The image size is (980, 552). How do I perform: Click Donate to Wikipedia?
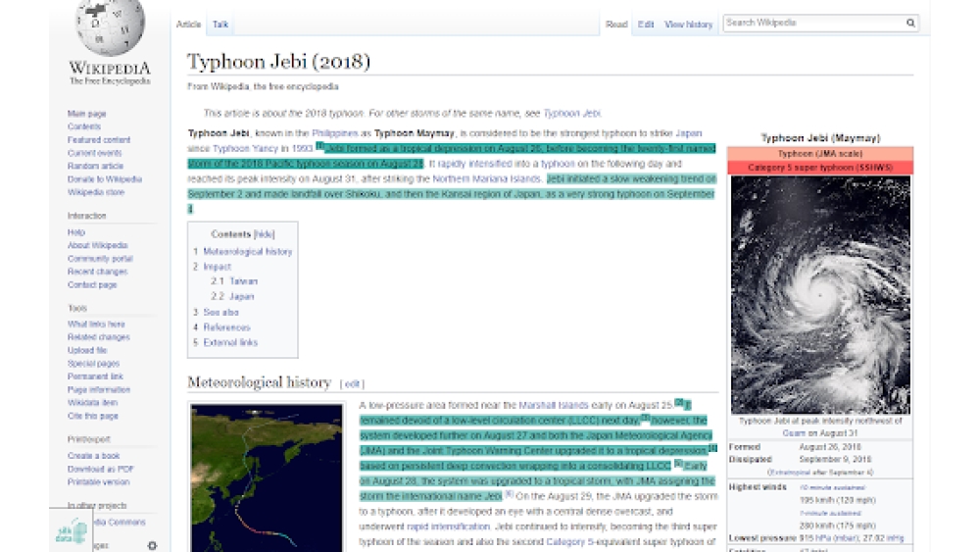105,179
